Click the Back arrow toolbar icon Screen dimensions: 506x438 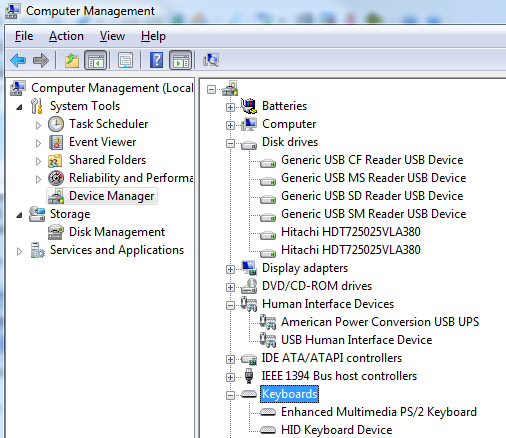(18, 60)
